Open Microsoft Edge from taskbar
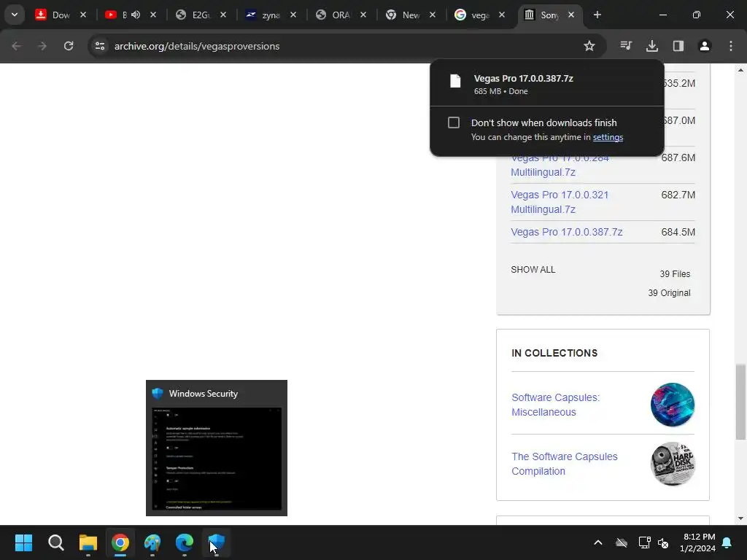The height and width of the screenshot is (560, 747). 185,542
